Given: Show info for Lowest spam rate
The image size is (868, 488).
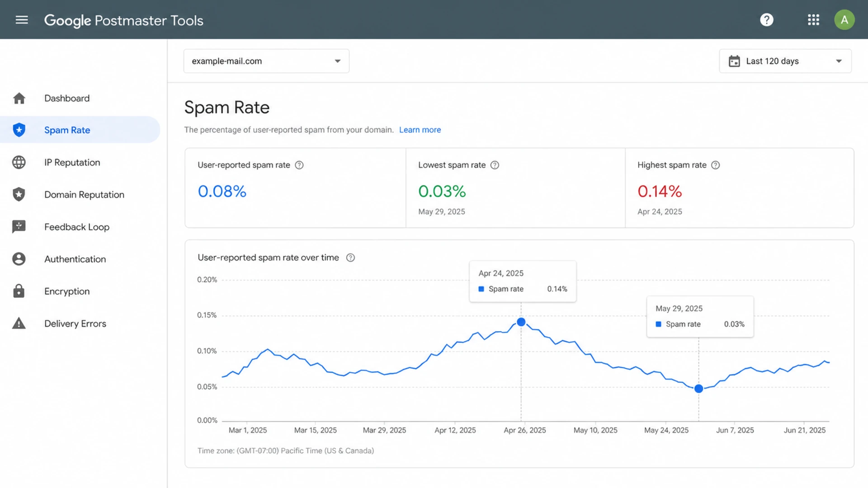Looking at the screenshot, I should point(495,165).
